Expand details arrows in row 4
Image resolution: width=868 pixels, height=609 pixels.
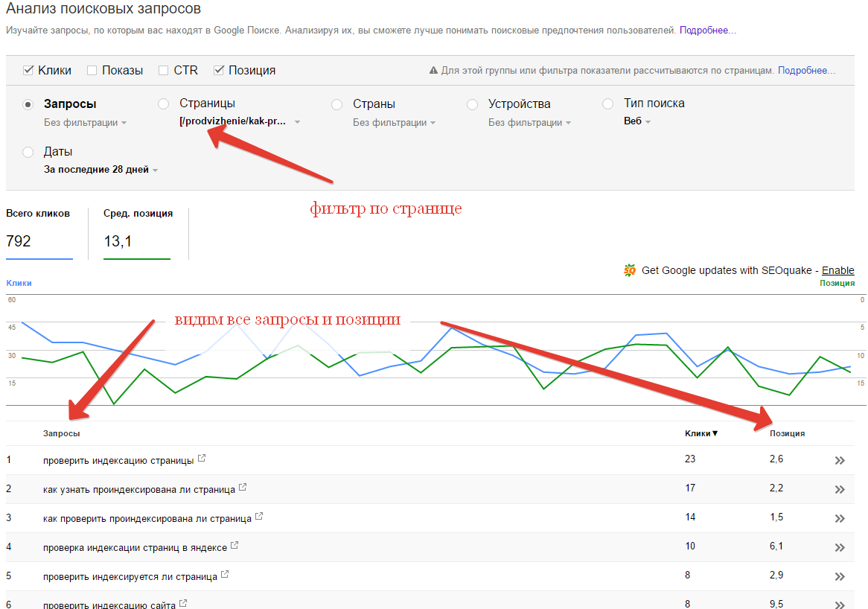click(840, 547)
